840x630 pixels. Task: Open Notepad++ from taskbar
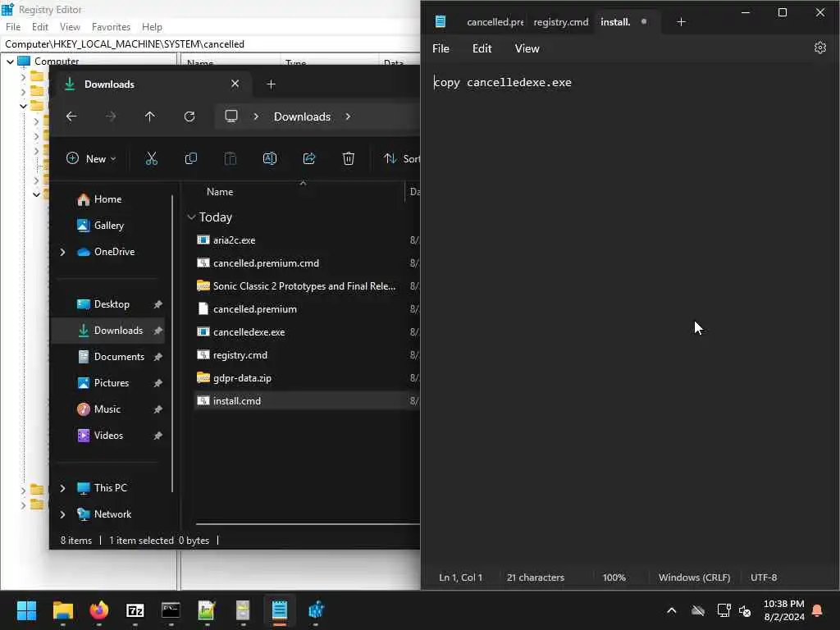[x=207, y=609]
